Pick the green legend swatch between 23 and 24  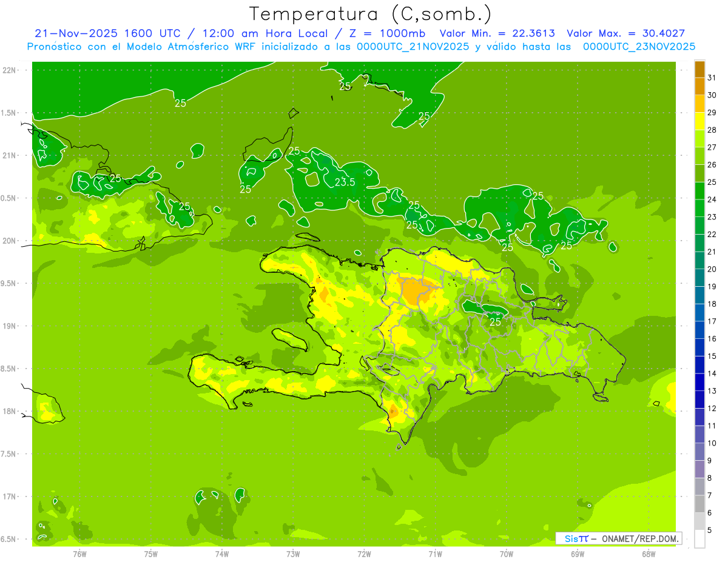699,209
